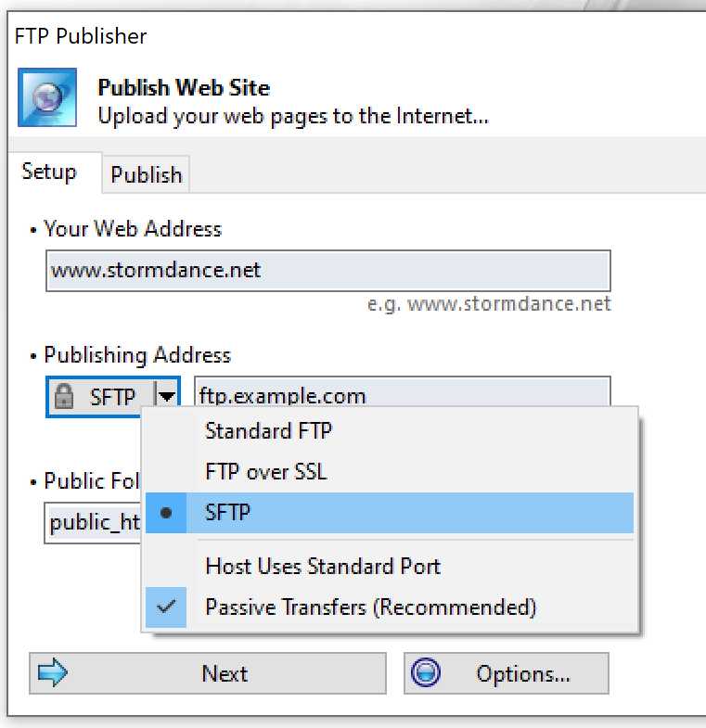The width and height of the screenshot is (706, 728).
Task: Click the SFTP protocol combo button
Action: point(113,397)
